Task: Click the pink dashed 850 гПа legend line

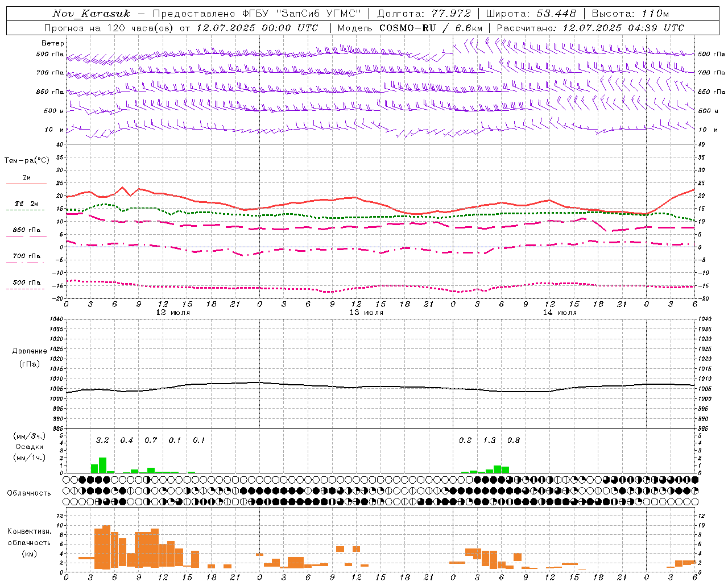Action: tap(26, 236)
